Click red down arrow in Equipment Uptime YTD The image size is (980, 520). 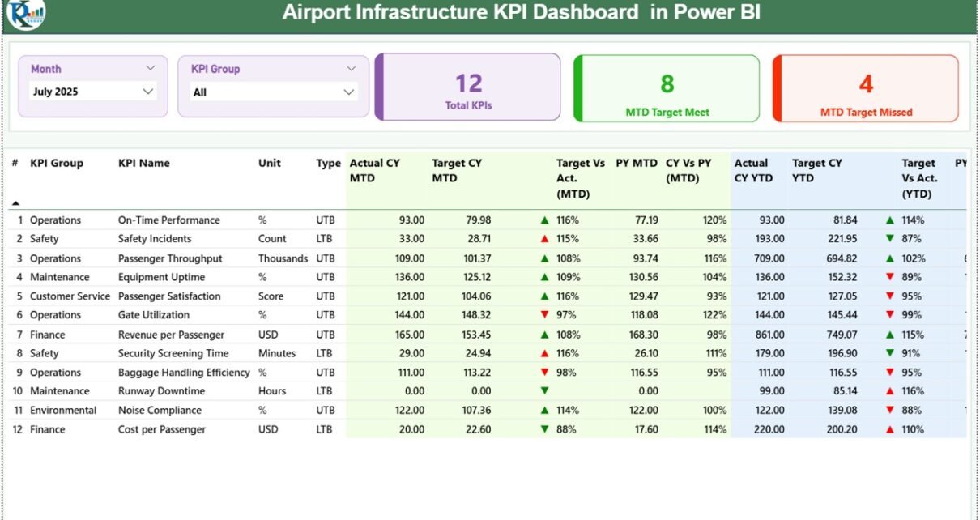[x=890, y=278]
